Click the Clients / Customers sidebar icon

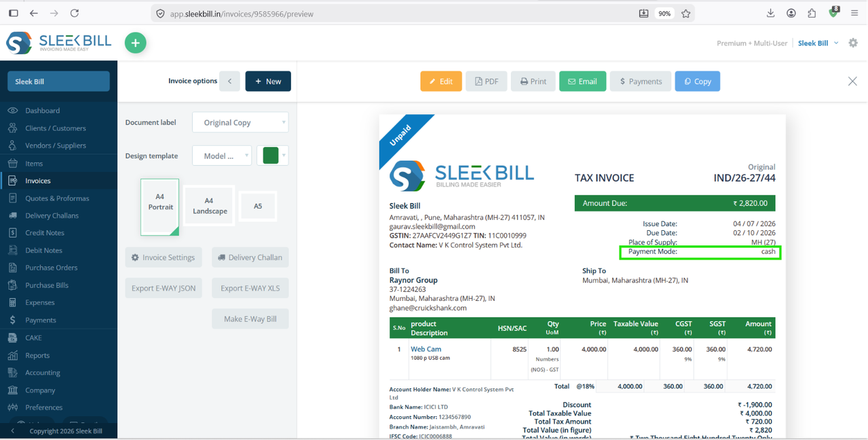(x=13, y=128)
